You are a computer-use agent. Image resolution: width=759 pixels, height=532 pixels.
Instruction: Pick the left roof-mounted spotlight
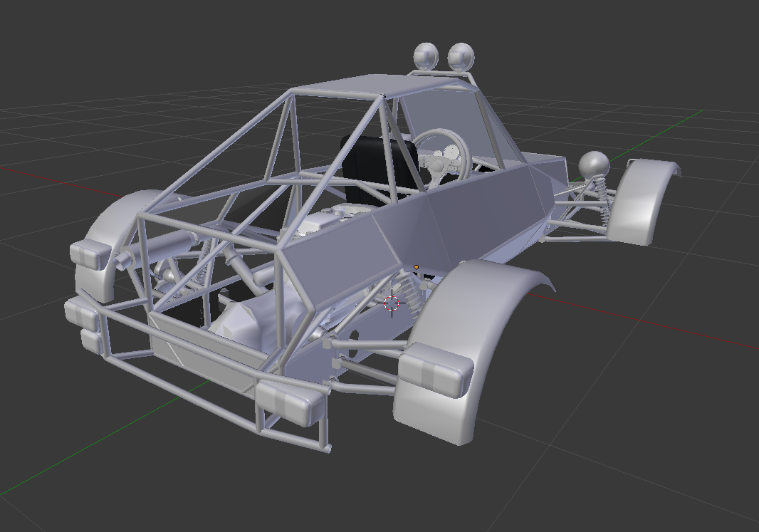point(426,56)
